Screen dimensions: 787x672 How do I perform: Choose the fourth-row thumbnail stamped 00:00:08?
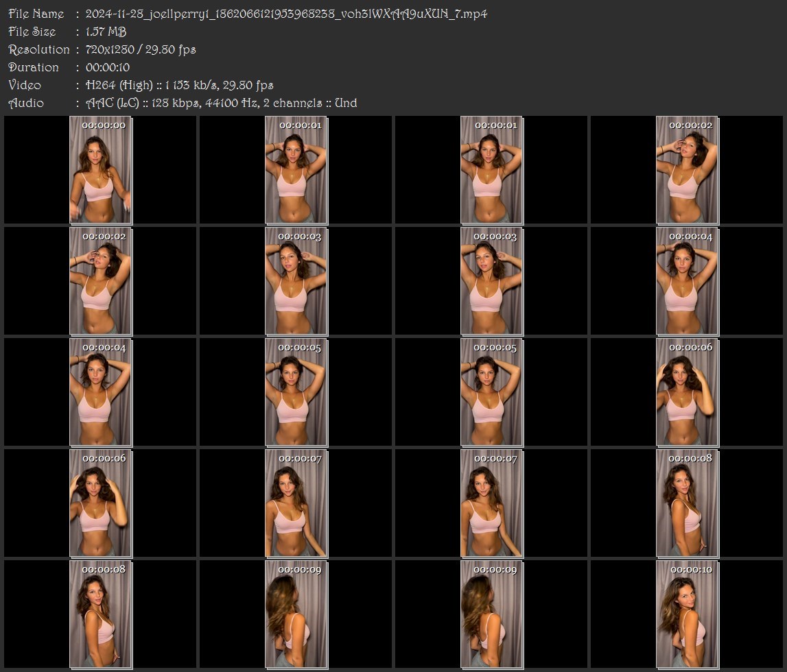688,503
